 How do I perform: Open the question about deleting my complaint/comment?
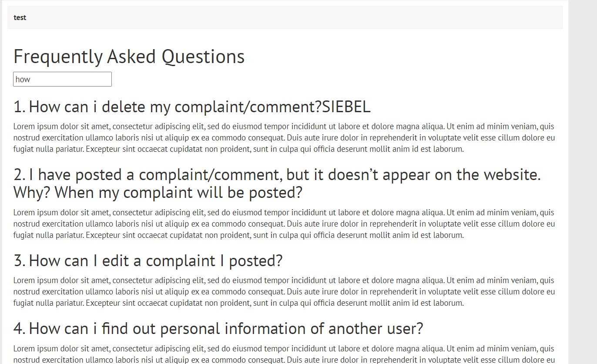(x=191, y=107)
